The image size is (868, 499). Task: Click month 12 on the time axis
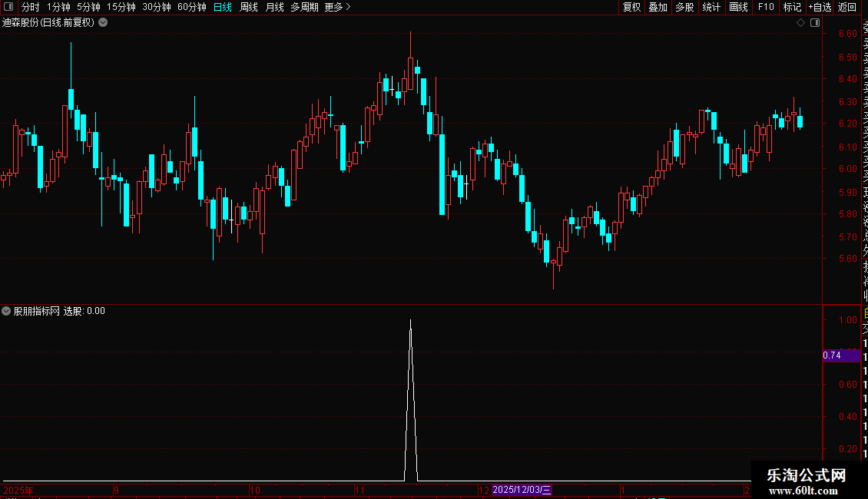[x=484, y=490]
